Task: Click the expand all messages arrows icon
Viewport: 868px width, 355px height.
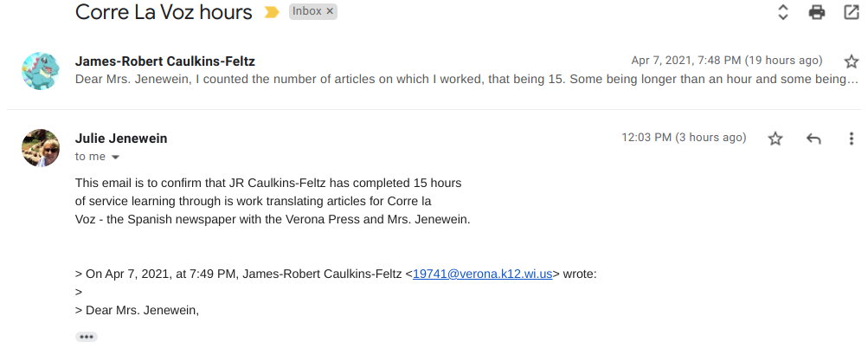Action: click(x=782, y=12)
